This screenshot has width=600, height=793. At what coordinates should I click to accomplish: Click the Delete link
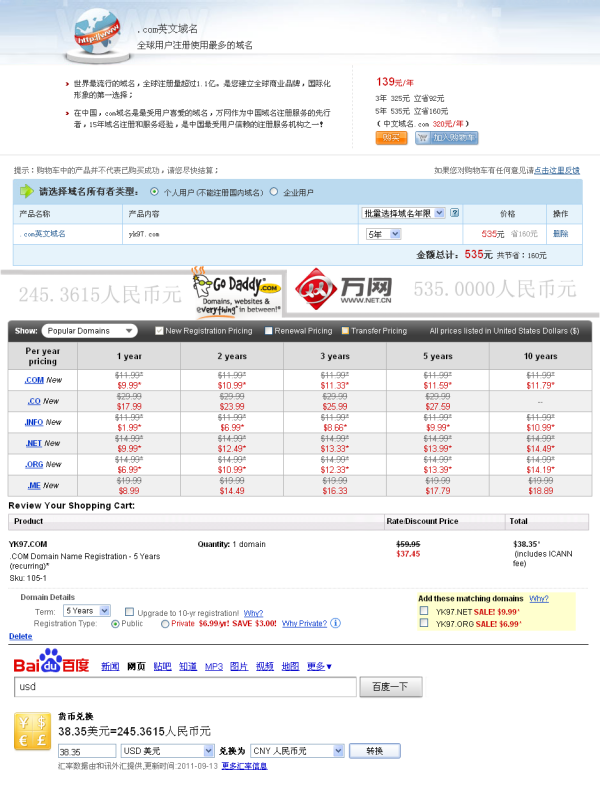tap(21, 636)
